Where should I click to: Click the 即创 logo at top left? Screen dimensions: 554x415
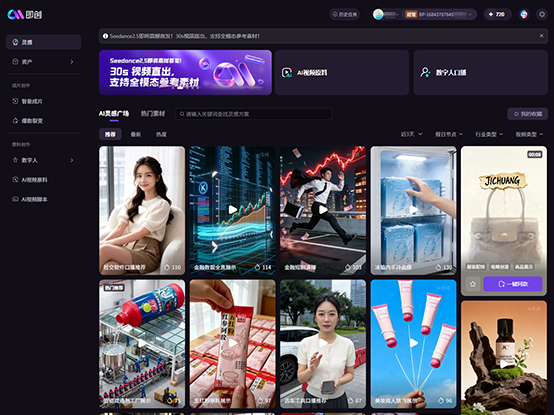point(25,14)
